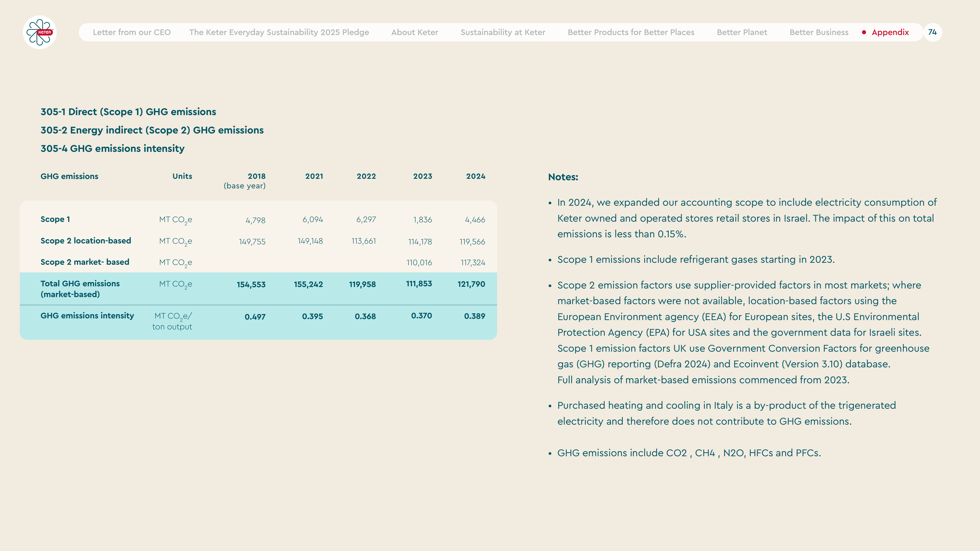The width and height of the screenshot is (980, 551).
Task: Open the Better Business section
Action: pos(819,32)
